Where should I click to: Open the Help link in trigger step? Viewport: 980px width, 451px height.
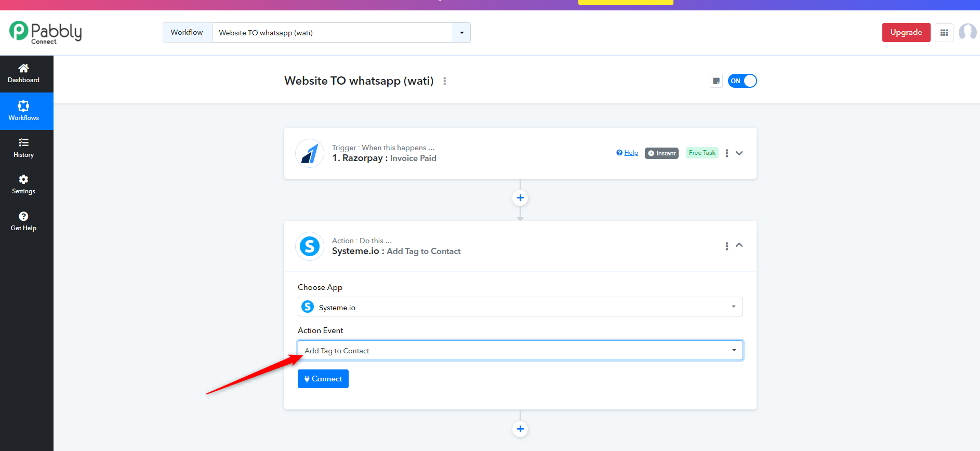point(627,153)
